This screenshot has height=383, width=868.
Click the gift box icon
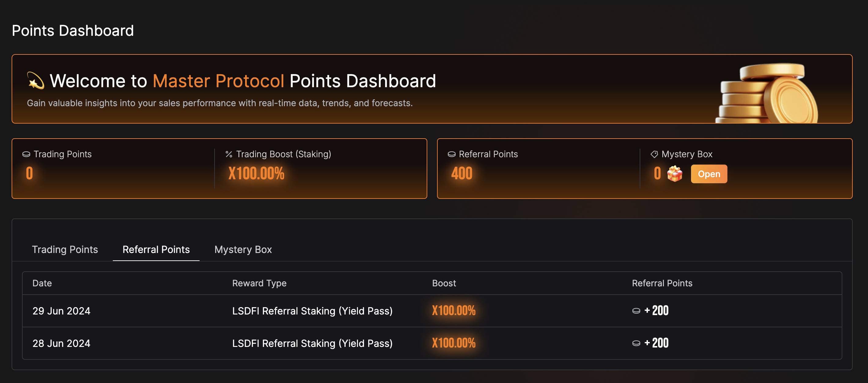pos(675,174)
